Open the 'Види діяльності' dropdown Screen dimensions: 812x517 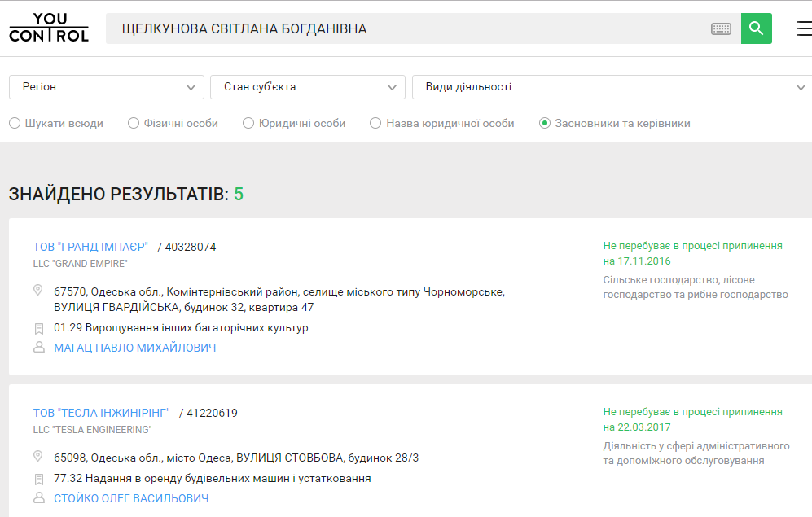612,87
